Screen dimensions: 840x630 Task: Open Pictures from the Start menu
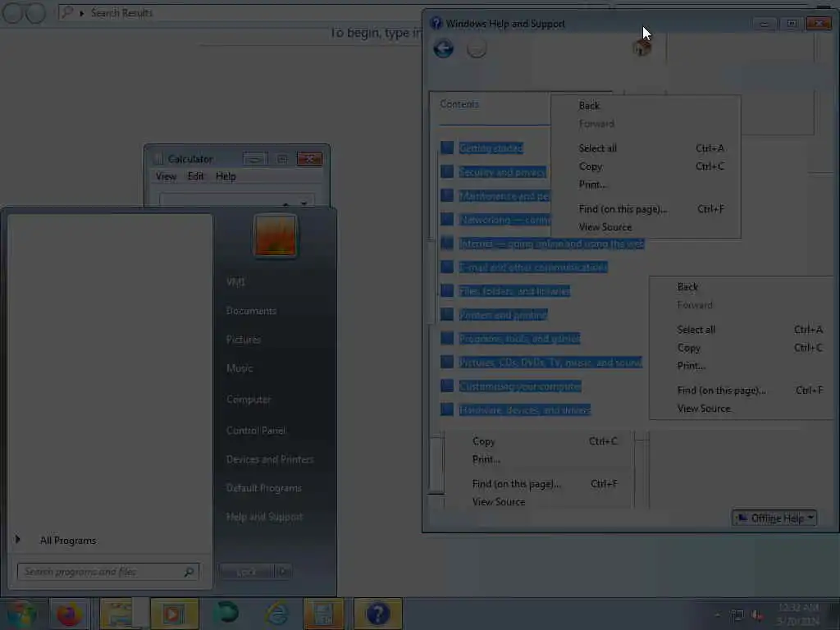(244, 340)
